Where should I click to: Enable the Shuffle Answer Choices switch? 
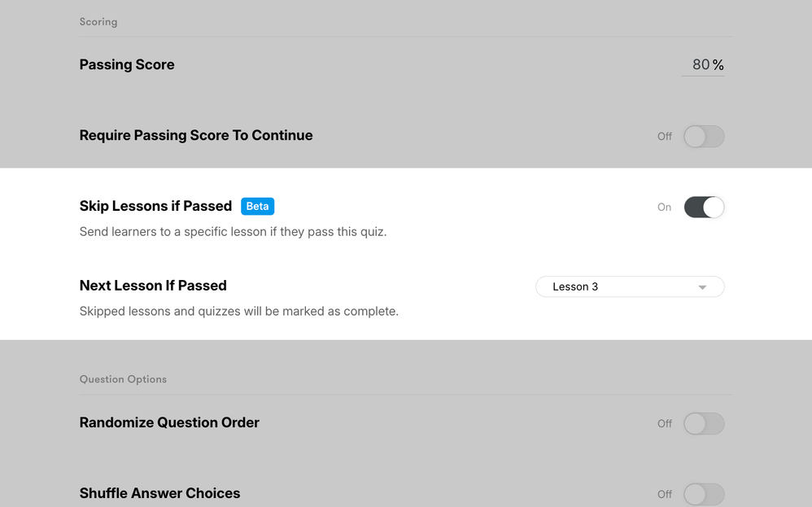(704, 494)
